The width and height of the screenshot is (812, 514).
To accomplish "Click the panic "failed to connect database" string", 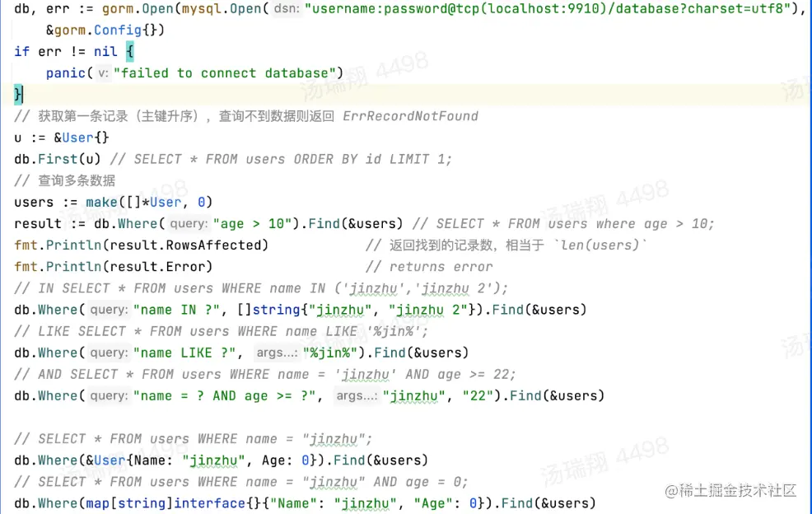I will pos(225,73).
